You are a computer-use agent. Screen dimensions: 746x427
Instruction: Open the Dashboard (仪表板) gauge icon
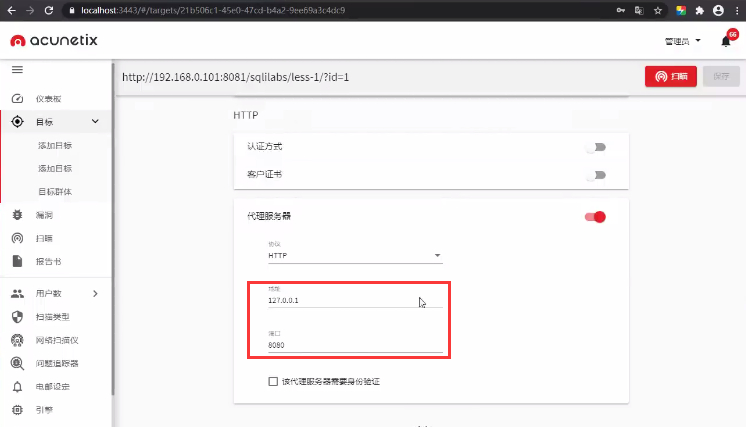pos(17,98)
